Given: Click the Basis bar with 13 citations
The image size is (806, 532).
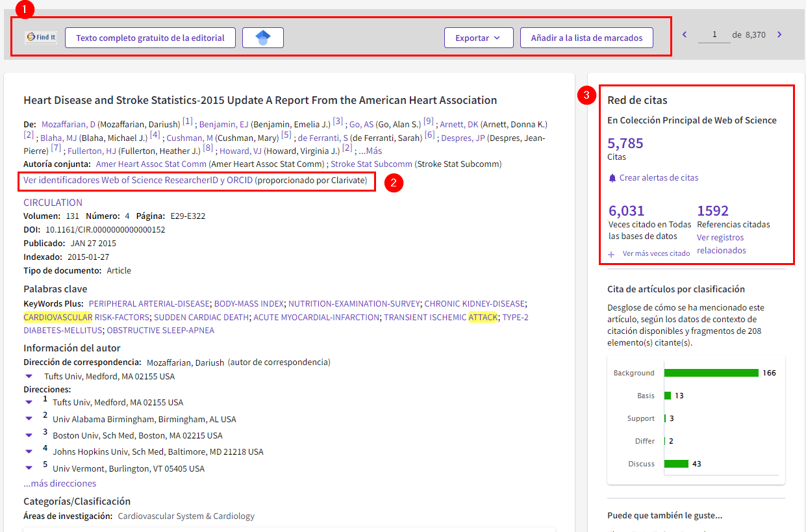Looking at the screenshot, I should click(668, 396).
